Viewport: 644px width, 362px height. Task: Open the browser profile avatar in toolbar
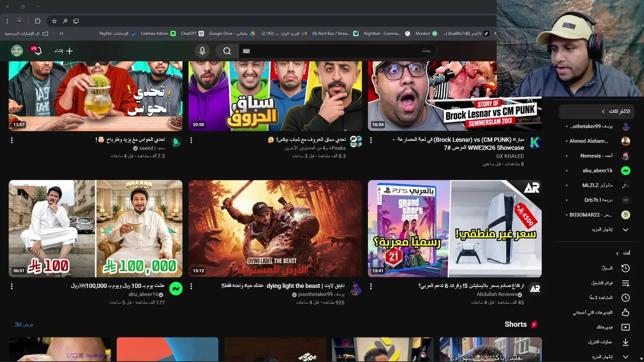click(x=19, y=21)
